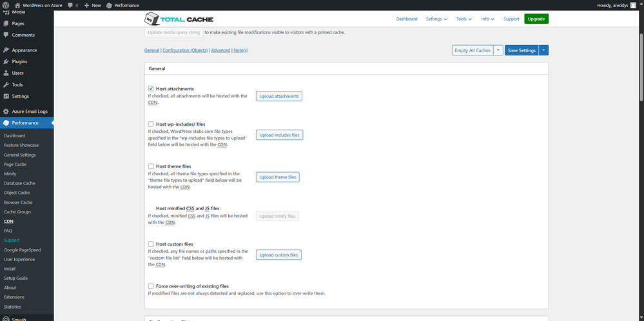Click the Performance sidebar menu item
644x321 pixels.
25,122
